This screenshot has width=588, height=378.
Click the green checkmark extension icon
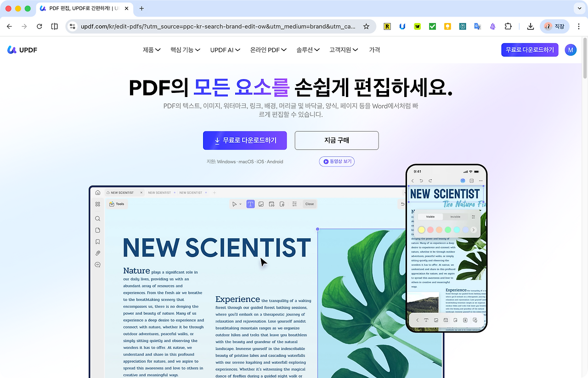tap(432, 27)
